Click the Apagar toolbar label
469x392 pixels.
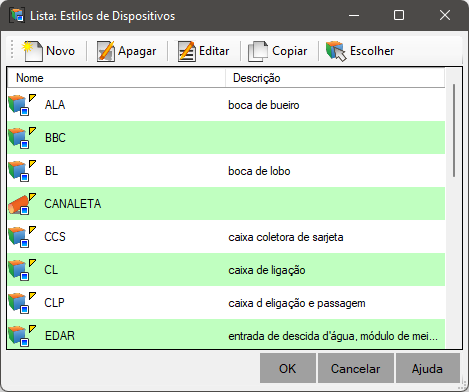point(137,51)
